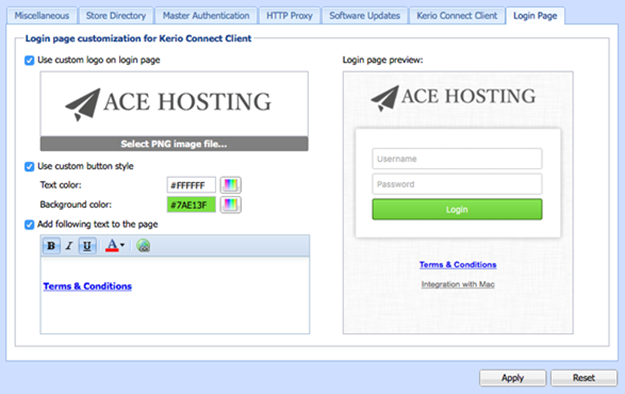The height and width of the screenshot is (394, 625).
Task: Toggle italic formatting in the text editor
Action: 69,246
